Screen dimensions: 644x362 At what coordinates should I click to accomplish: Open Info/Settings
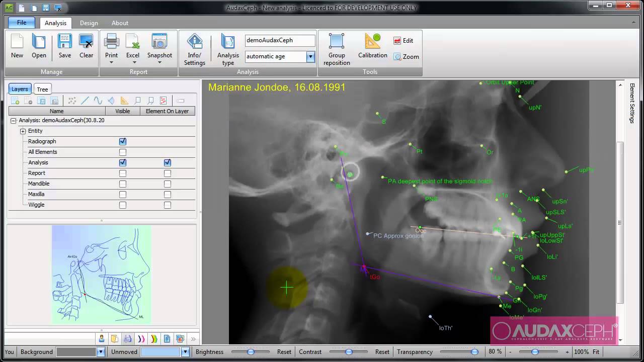[x=195, y=50]
